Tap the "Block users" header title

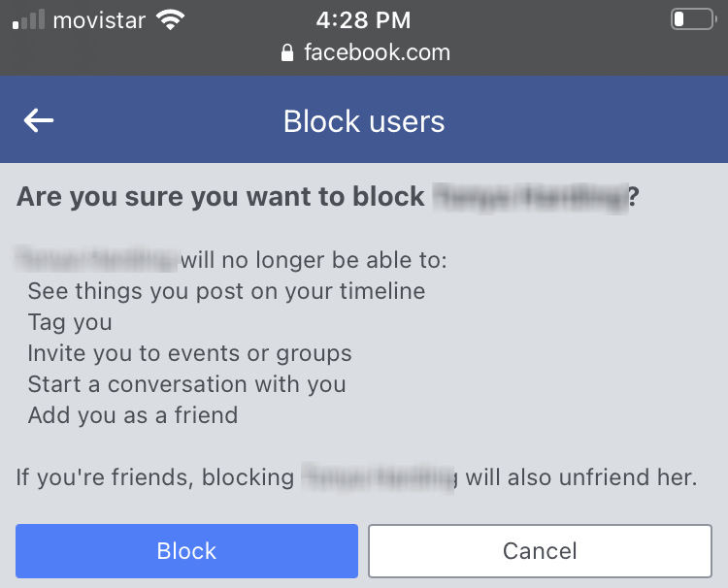point(364,121)
